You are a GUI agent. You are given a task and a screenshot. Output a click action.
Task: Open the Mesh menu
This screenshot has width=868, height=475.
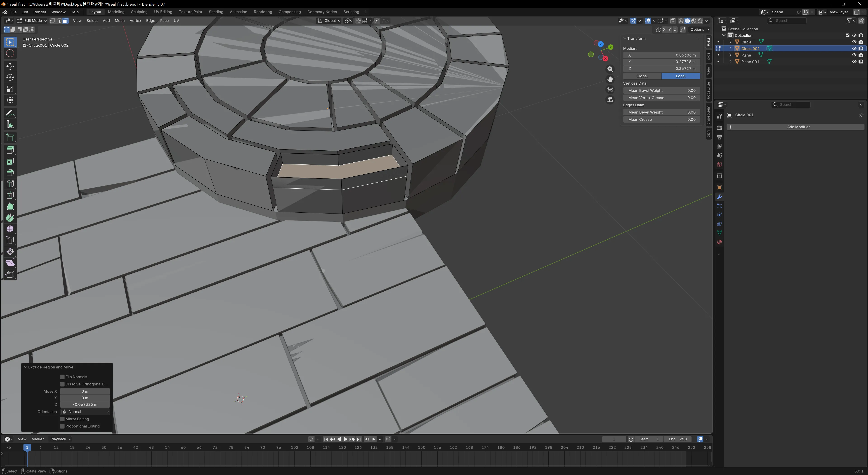(119, 21)
